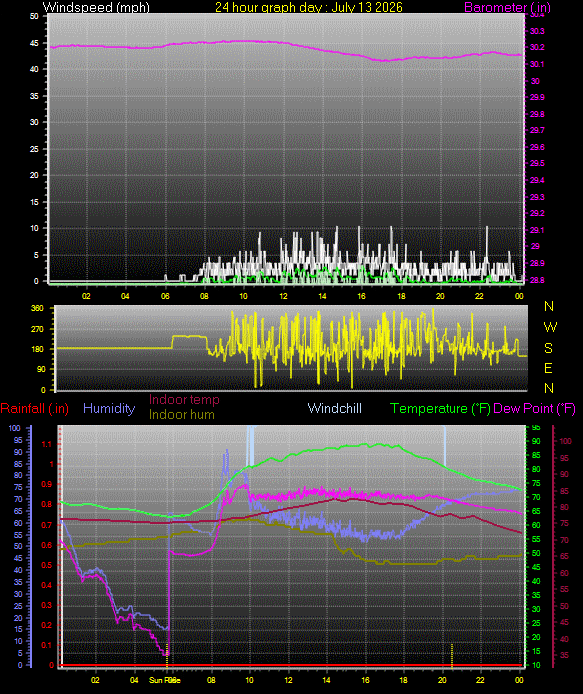The image size is (583, 694).
Task: Click the E compass direction label
Action: (x=548, y=368)
